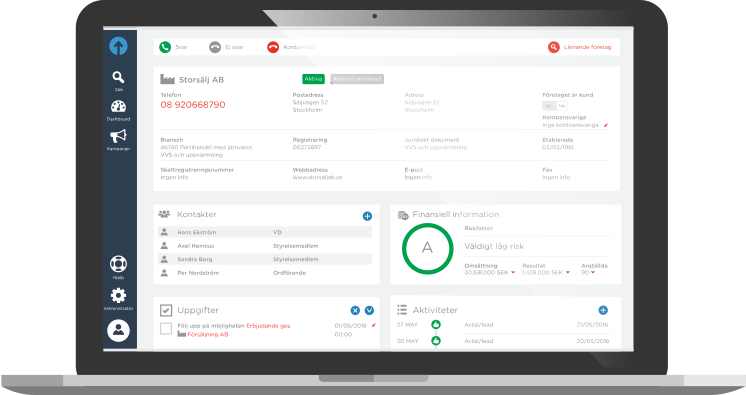The width and height of the screenshot is (746, 395).
Task: Select the Hans Ekström contact row
Action: tap(265, 232)
